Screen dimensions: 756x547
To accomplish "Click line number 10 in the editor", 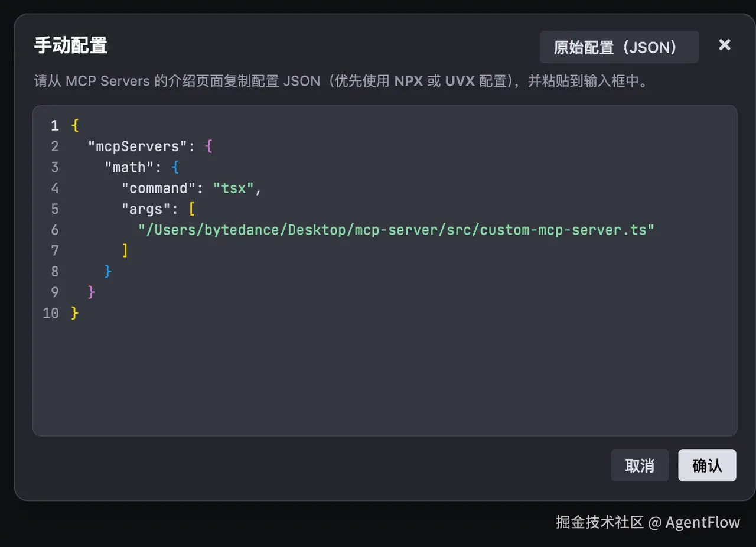I will point(50,313).
